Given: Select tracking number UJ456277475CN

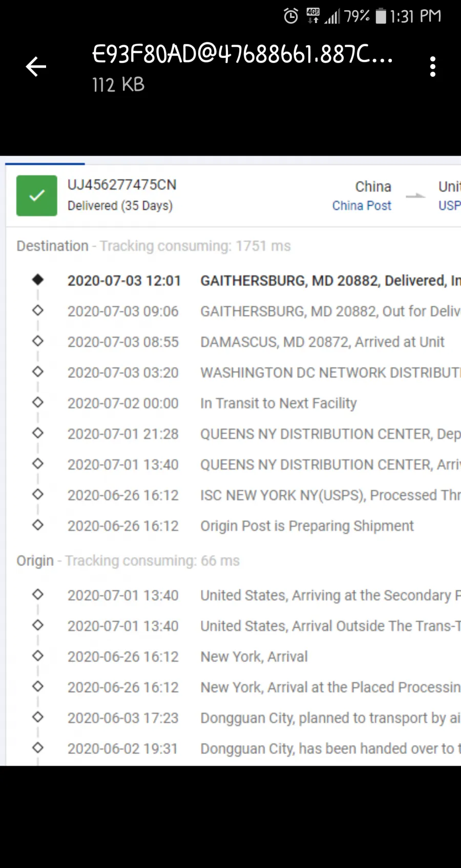Looking at the screenshot, I should click(x=122, y=185).
